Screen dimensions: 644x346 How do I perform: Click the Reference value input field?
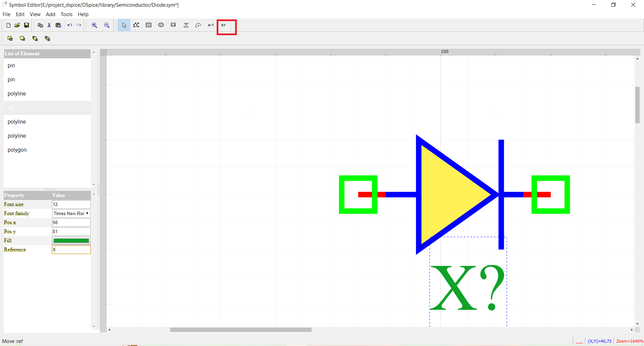tap(71, 250)
